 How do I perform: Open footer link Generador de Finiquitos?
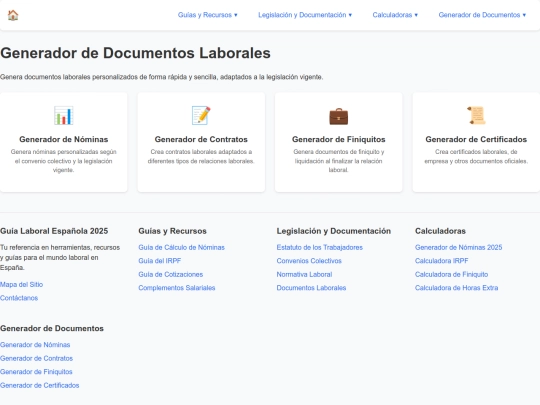pyautogui.click(x=36, y=372)
